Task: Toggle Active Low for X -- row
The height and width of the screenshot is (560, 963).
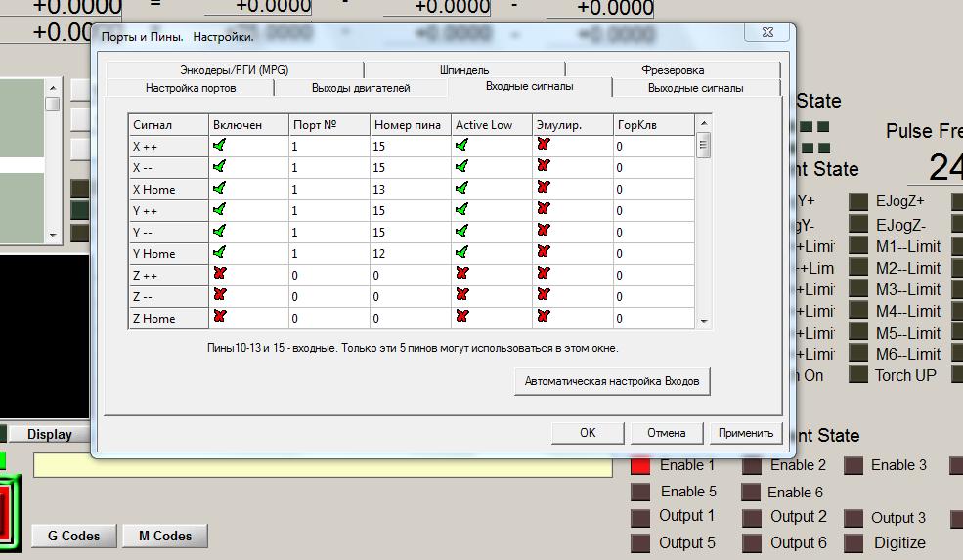Action: pos(461,166)
